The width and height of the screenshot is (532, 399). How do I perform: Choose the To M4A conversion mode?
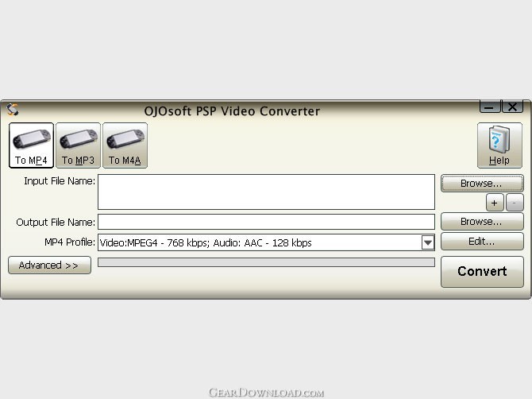coord(125,145)
